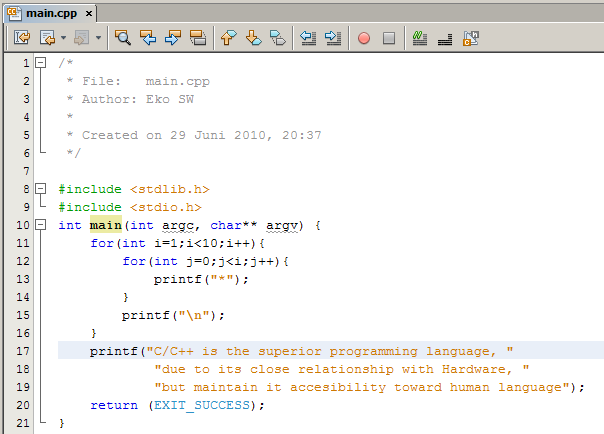604x434 pixels.
Task: Click 'char**' type on line 10
Action: [233, 225]
